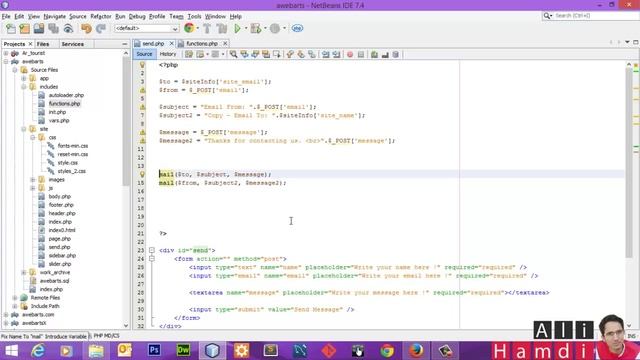Open Internet Explorer from the taskbar
Screen dimensions: 640x360
coord(38,350)
